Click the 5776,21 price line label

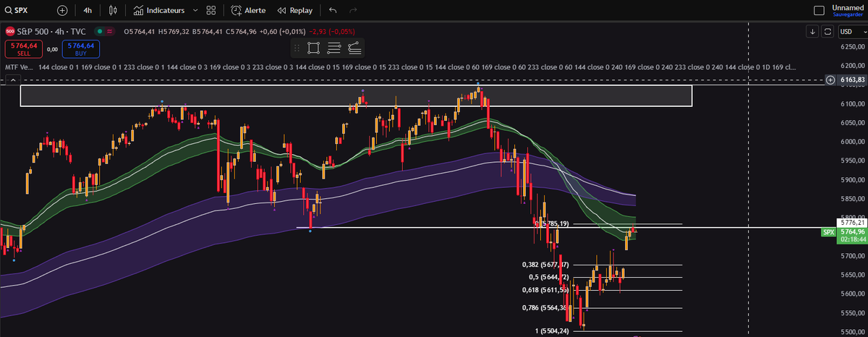coord(851,223)
